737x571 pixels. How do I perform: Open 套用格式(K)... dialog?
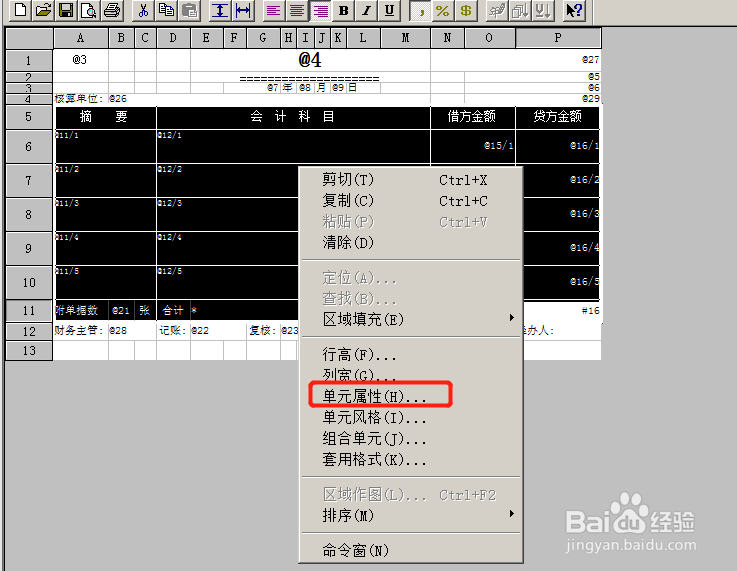point(411,459)
